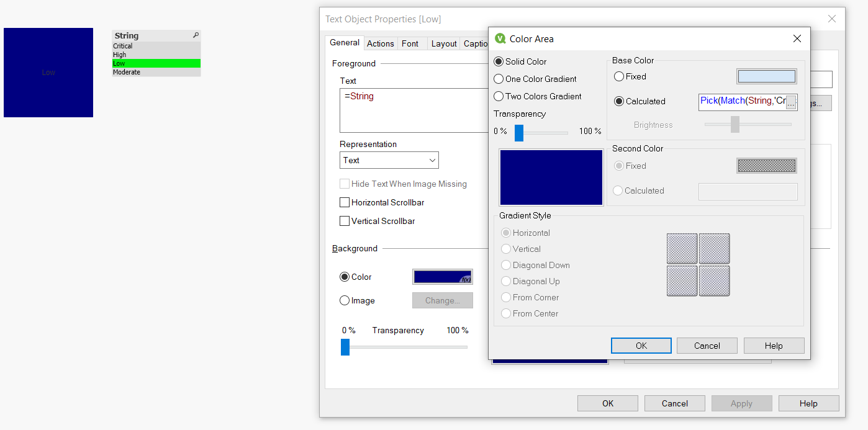
Task: Click the light blue Fixed base color swatch
Action: [767, 75]
